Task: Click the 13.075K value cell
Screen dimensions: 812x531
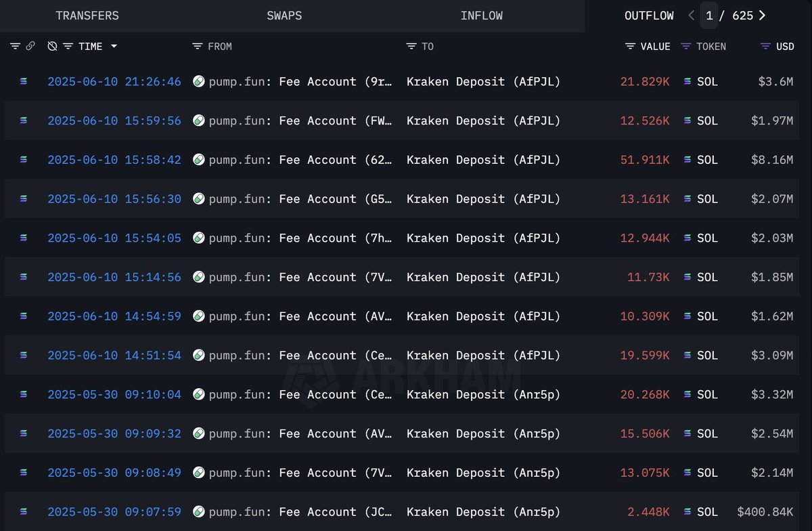Action: coord(645,473)
